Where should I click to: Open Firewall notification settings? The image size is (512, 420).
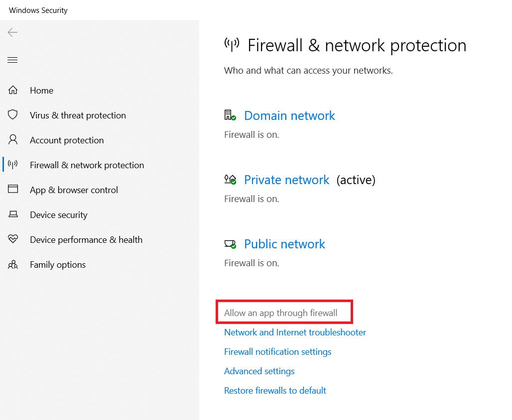coord(277,352)
